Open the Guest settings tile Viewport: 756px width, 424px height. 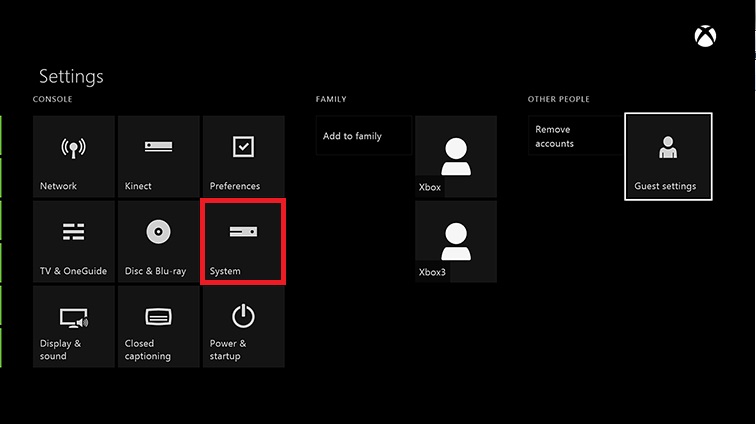click(x=668, y=156)
